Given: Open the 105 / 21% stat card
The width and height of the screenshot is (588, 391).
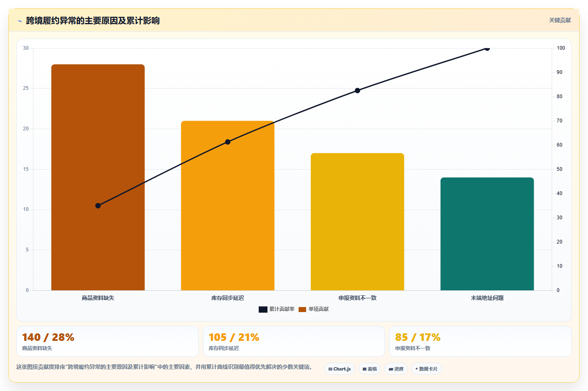Looking at the screenshot, I should pyautogui.click(x=294, y=341).
